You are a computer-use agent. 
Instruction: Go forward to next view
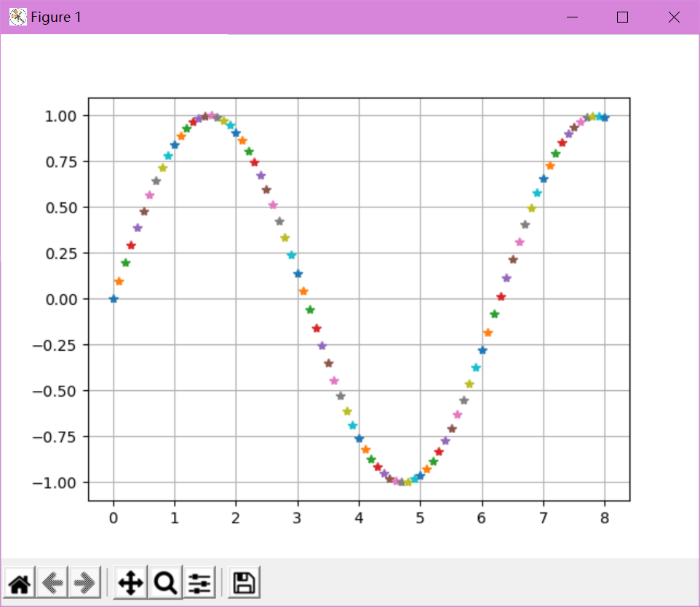pos(84,582)
